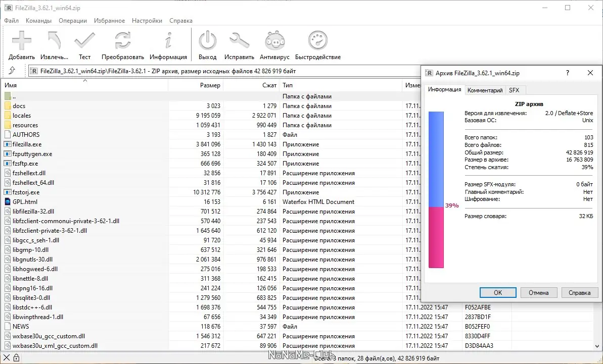Click the Добавить (Add) toolbar icon
The width and height of the screenshot is (603, 364).
tap(22, 41)
